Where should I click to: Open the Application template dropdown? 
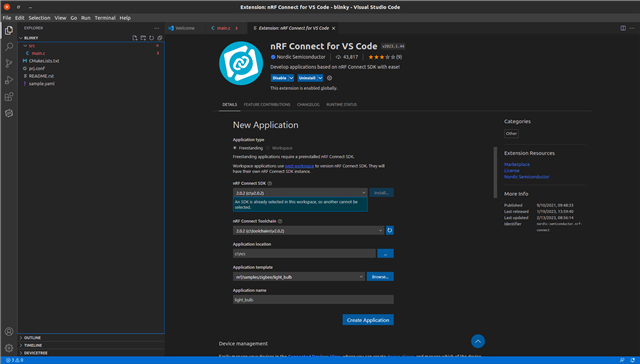tap(299, 277)
